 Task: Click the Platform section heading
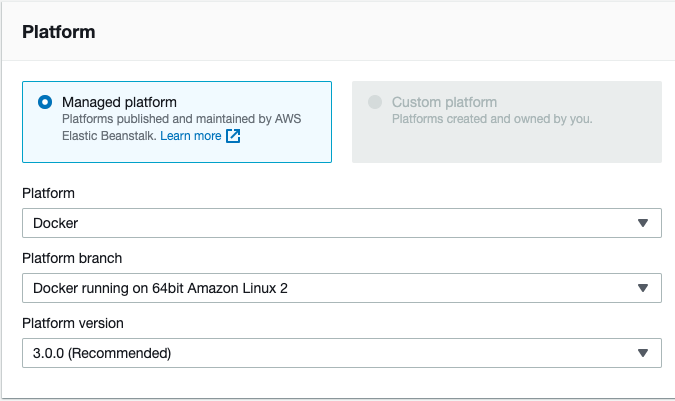[x=59, y=32]
